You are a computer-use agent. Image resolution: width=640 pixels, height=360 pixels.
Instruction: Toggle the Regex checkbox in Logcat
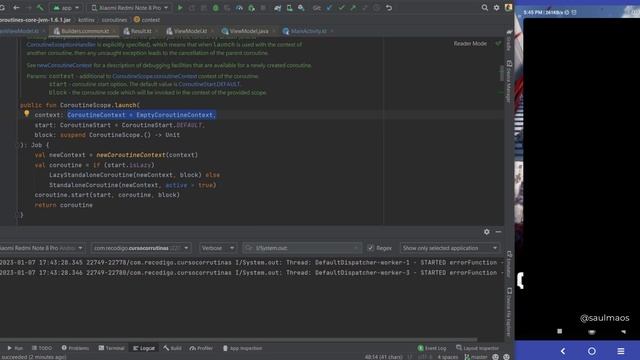(x=371, y=248)
